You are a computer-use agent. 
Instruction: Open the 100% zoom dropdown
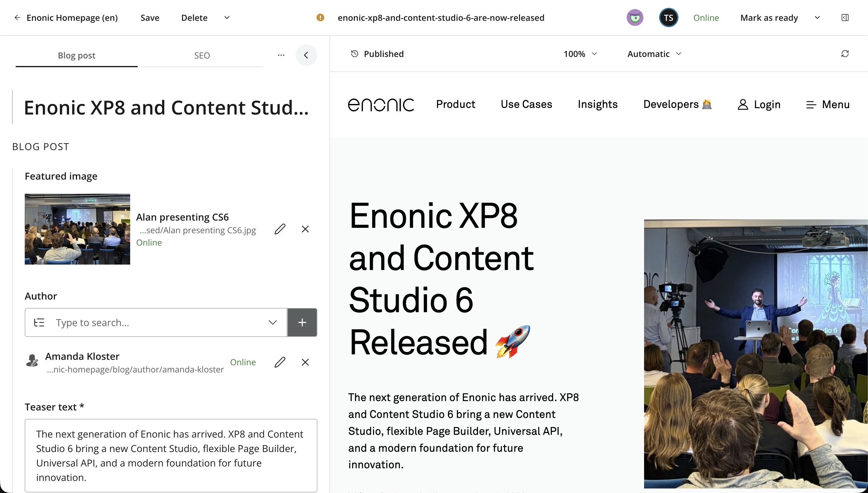coord(580,54)
